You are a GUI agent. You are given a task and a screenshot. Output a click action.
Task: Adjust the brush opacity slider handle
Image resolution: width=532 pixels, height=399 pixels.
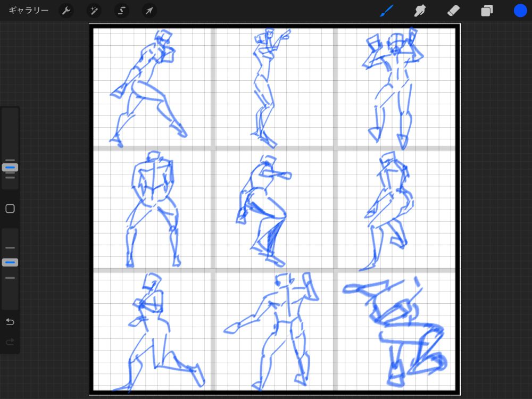(10, 262)
